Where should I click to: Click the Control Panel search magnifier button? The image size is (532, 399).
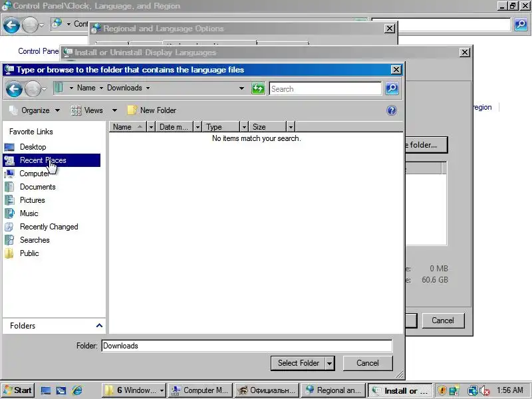[521, 25]
